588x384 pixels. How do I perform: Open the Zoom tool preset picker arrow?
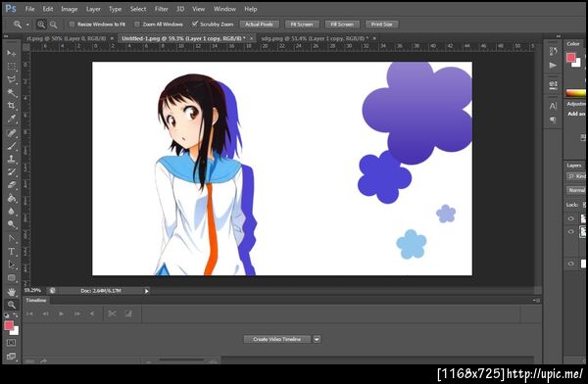[27, 24]
